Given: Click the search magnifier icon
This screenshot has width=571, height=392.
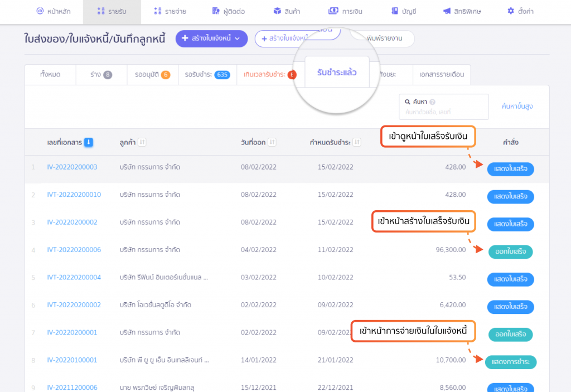Looking at the screenshot, I should coord(408,101).
